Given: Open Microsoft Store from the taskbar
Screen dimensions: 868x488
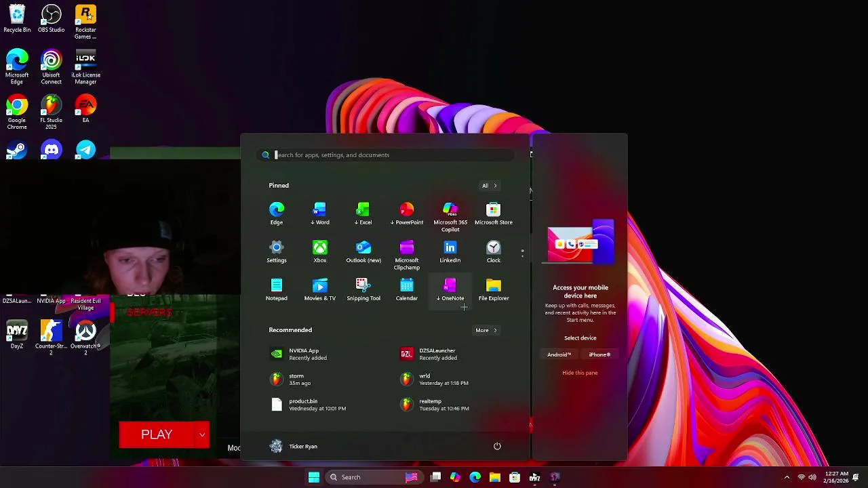Looking at the screenshot, I should click(515, 477).
